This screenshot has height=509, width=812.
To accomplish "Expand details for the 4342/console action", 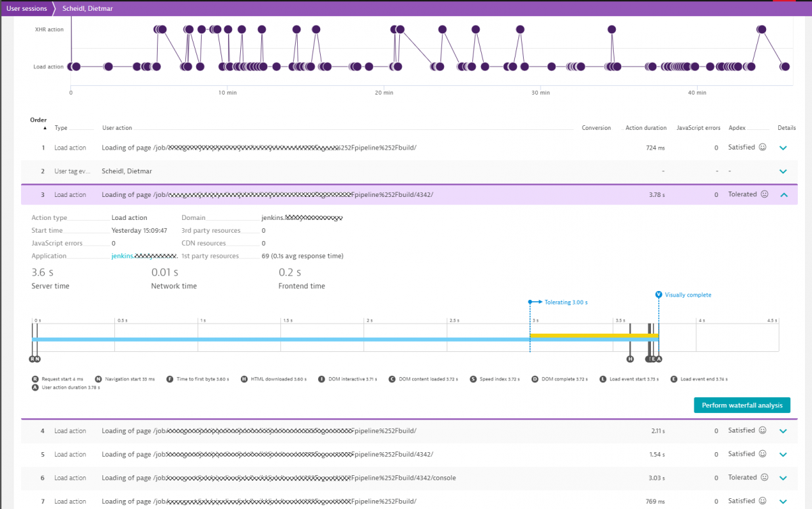I will 783,477.
